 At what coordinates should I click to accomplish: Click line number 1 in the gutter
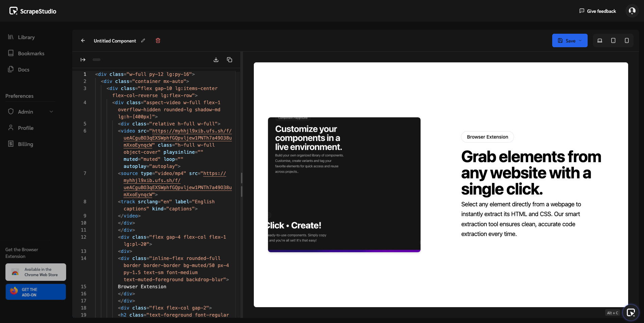[x=85, y=74]
